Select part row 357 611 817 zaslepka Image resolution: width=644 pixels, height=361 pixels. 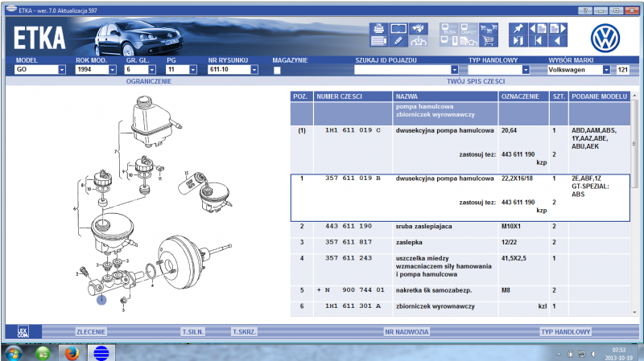click(460, 246)
